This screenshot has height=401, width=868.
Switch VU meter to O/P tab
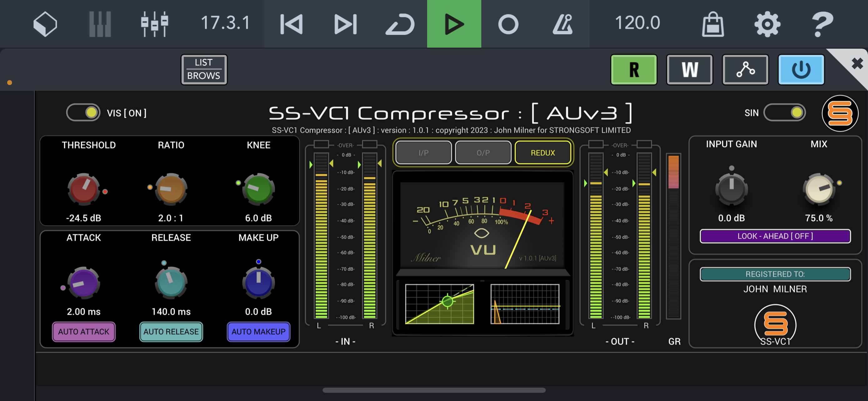[483, 153]
